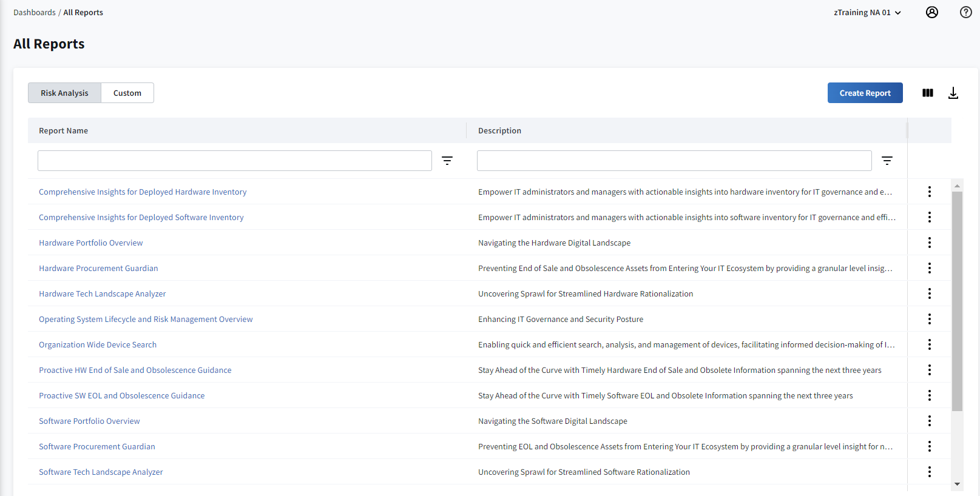Expand the zTraining NA 01 account dropdown
980x496 pixels.
pyautogui.click(x=868, y=13)
